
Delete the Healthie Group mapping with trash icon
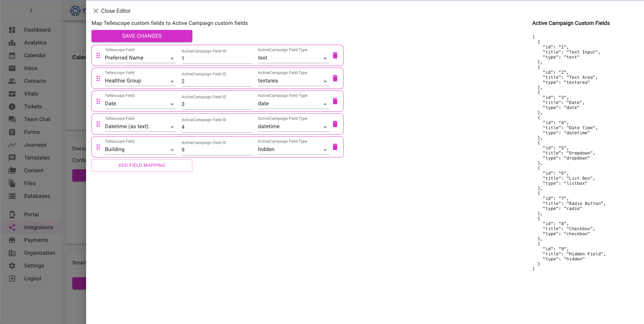point(335,78)
